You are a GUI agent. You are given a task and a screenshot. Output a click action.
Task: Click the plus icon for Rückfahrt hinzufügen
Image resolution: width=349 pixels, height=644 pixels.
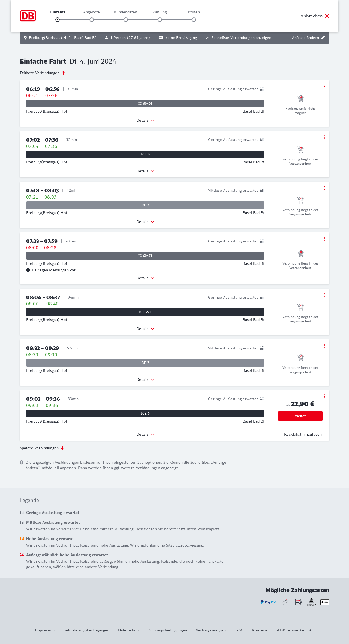click(x=280, y=434)
